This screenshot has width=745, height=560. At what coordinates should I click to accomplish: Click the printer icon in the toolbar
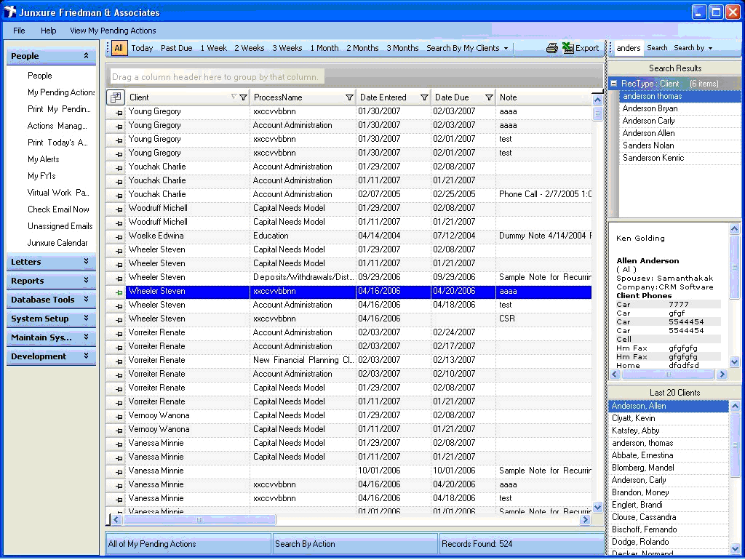click(x=552, y=48)
